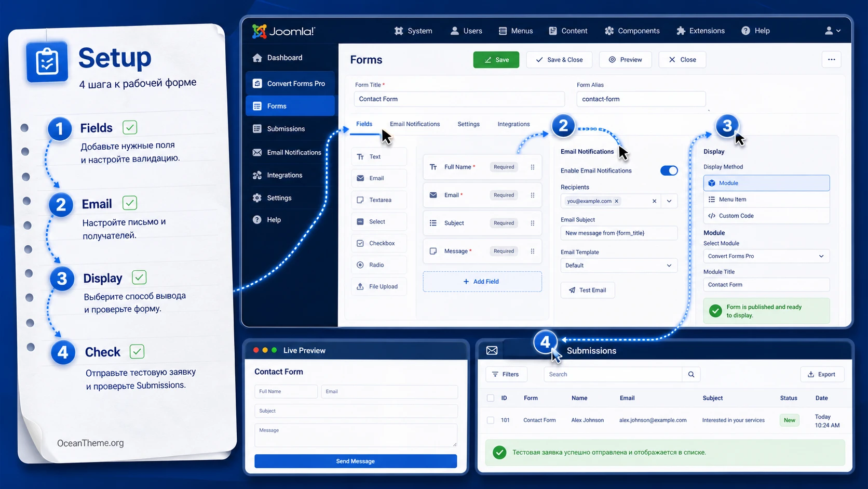868x489 pixels.
Task: Click the Email Subject input field
Action: coord(619,233)
